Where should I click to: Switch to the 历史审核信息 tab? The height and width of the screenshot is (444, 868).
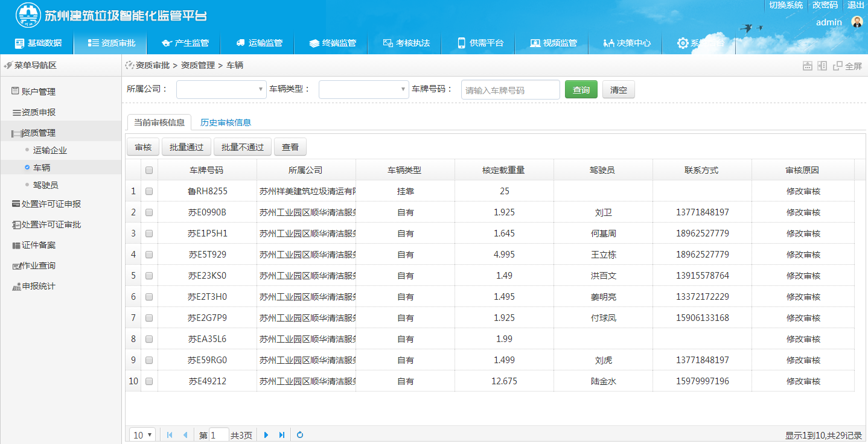[x=226, y=122]
